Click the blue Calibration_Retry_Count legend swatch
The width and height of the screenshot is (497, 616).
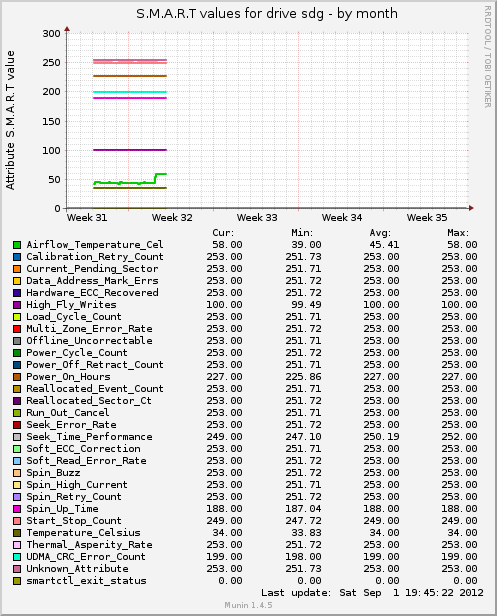tap(17, 257)
